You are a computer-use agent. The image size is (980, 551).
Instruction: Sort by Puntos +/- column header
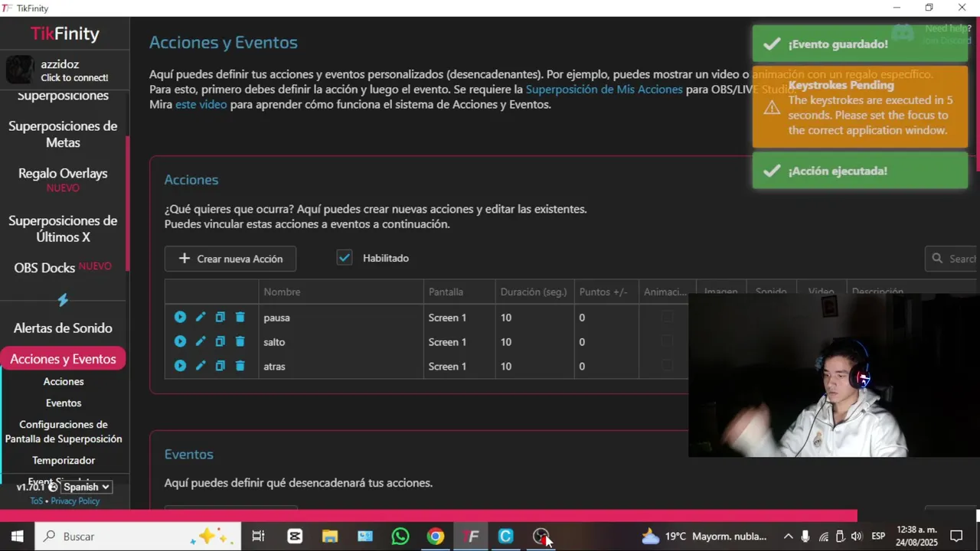pyautogui.click(x=606, y=292)
